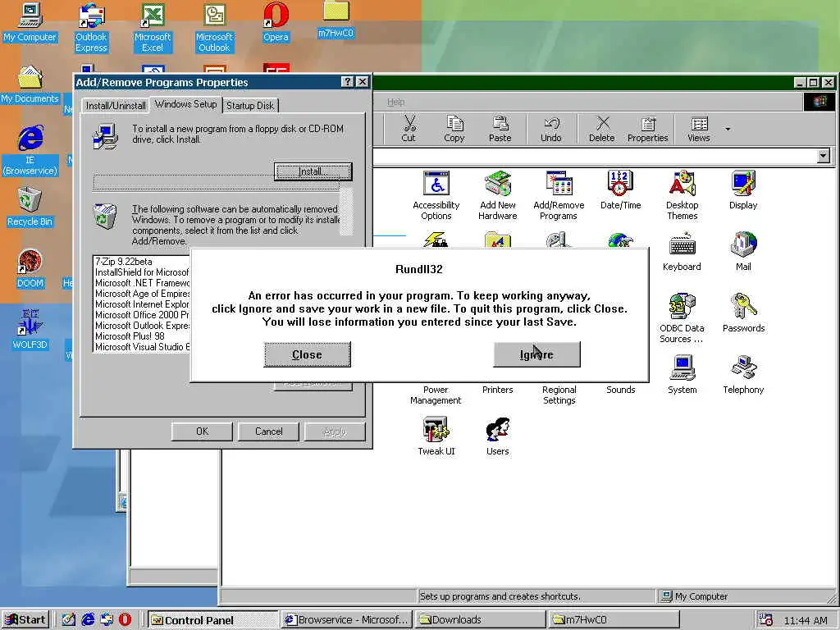This screenshot has height=630, width=840.
Task: Open Outlook Express desktop shortcut
Action: coord(91,27)
